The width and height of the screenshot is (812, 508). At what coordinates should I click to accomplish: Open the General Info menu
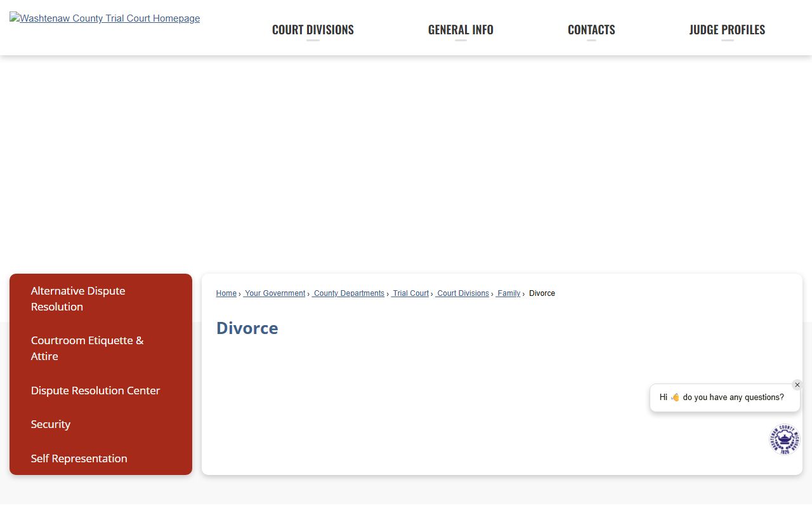pyautogui.click(x=461, y=30)
